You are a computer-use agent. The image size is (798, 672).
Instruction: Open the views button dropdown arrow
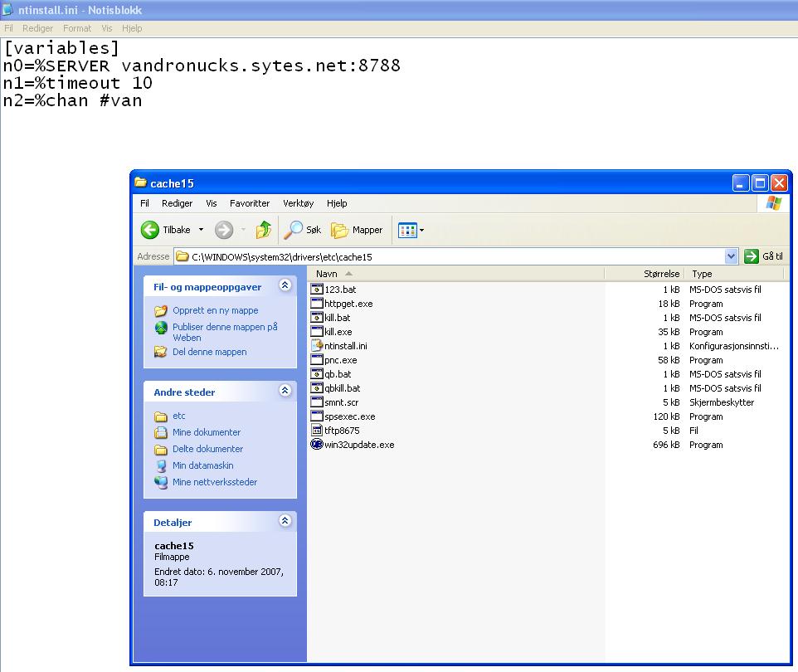coord(422,230)
